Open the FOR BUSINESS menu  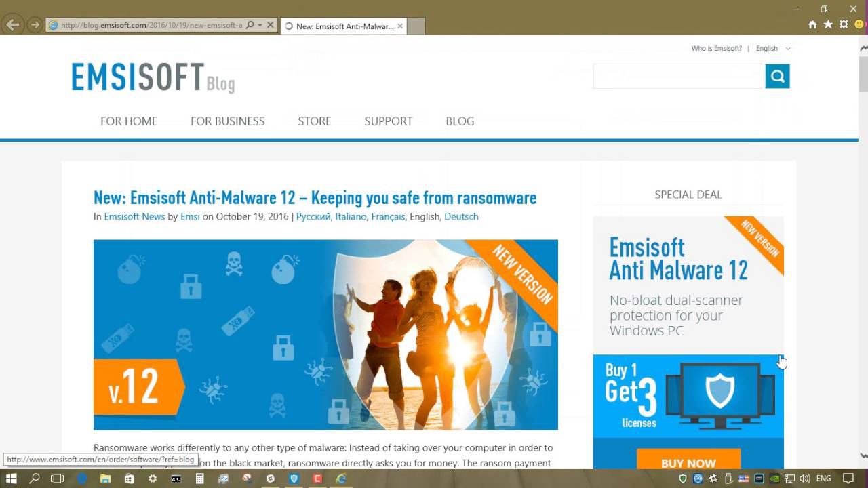(228, 121)
